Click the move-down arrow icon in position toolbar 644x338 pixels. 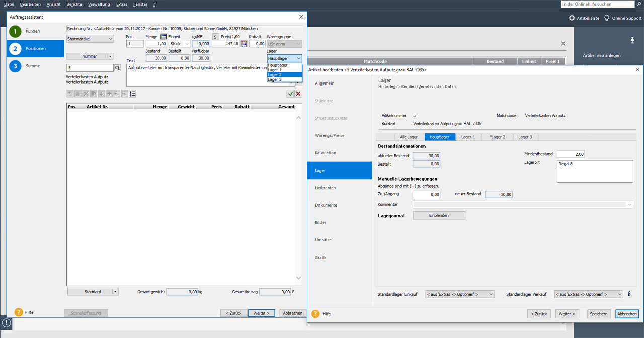pyautogui.click(x=101, y=94)
